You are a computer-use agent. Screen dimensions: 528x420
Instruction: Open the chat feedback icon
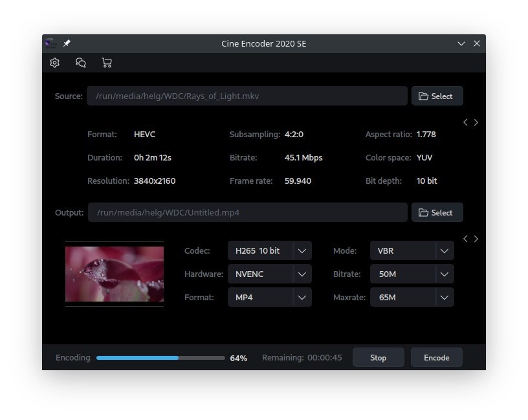click(x=80, y=63)
